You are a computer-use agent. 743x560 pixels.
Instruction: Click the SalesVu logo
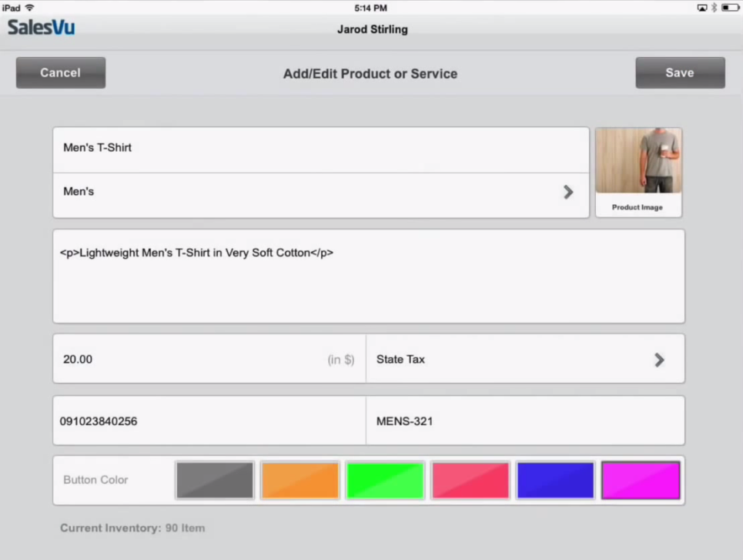tap(41, 27)
